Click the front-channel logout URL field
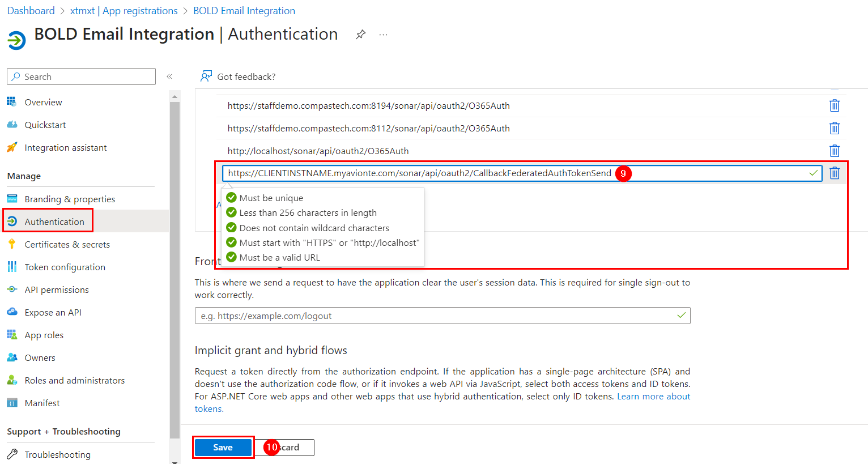Viewport: 868px width, 464px height. pos(442,316)
